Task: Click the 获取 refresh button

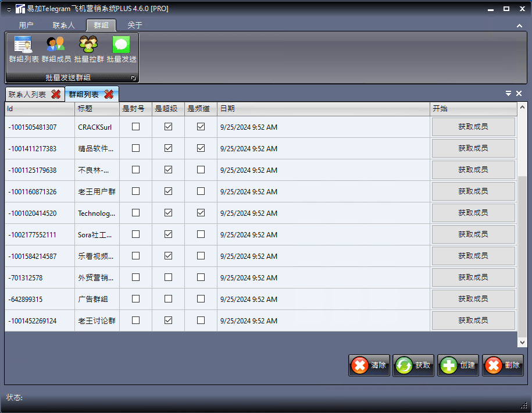Action: pos(413,365)
